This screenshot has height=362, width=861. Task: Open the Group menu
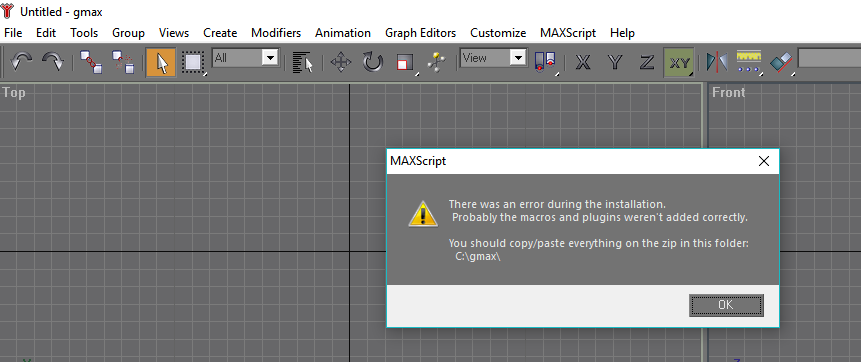[x=128, y=33]
